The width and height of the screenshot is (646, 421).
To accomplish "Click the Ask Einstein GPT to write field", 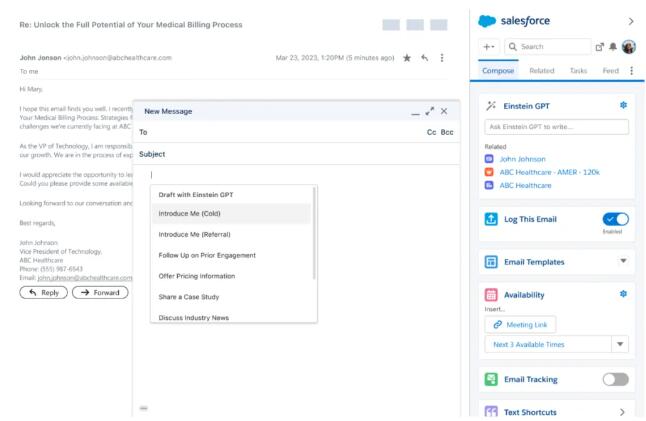I will (556, 127).
